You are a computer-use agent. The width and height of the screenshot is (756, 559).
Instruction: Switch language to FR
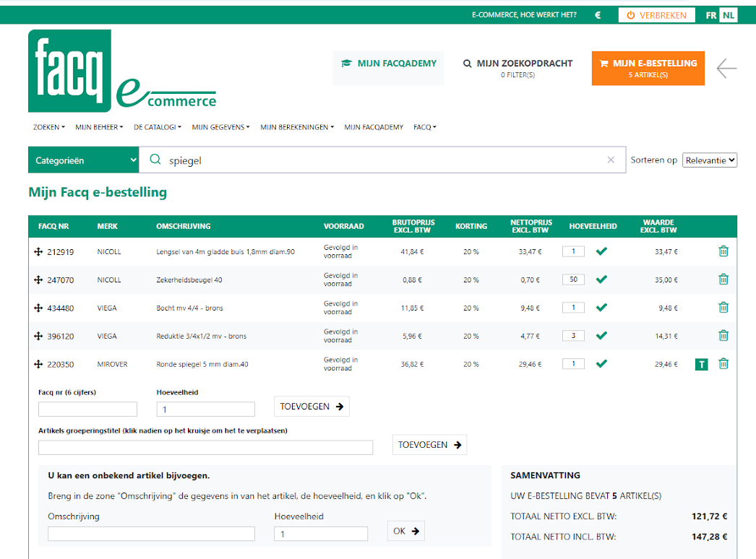pyautogui.click(x=711, y=15)
